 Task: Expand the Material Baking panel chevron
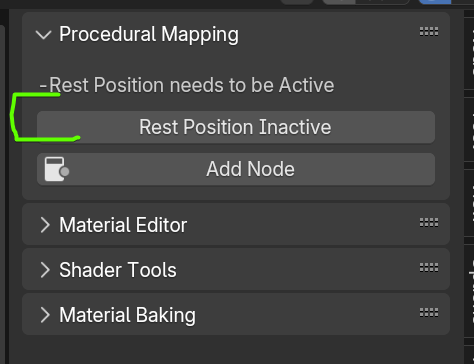45,315
